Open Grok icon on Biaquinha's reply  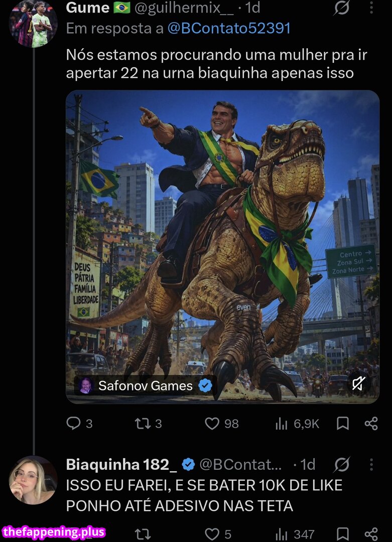pos(341,465)
